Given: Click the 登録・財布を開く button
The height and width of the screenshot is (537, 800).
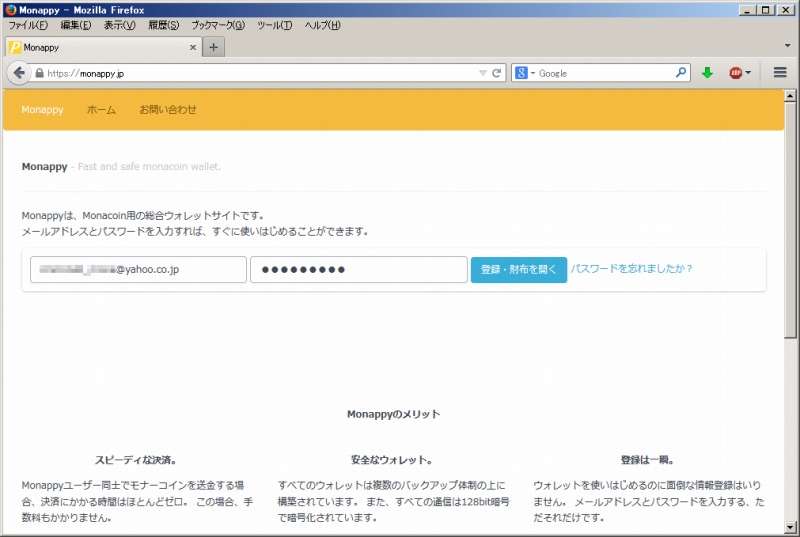Looking at the screenshot, I should (519, 269).
